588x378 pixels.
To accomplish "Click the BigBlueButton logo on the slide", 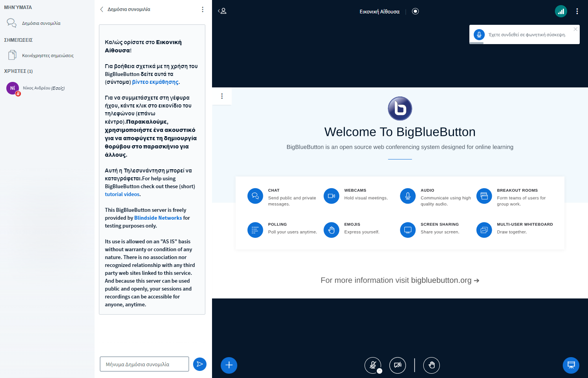I will [400, 108].
